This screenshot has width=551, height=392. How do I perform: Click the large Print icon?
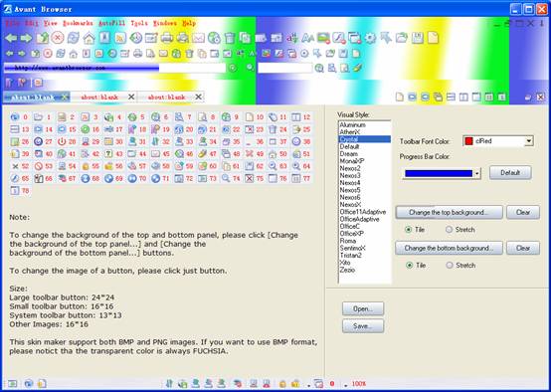click(166, 38)
